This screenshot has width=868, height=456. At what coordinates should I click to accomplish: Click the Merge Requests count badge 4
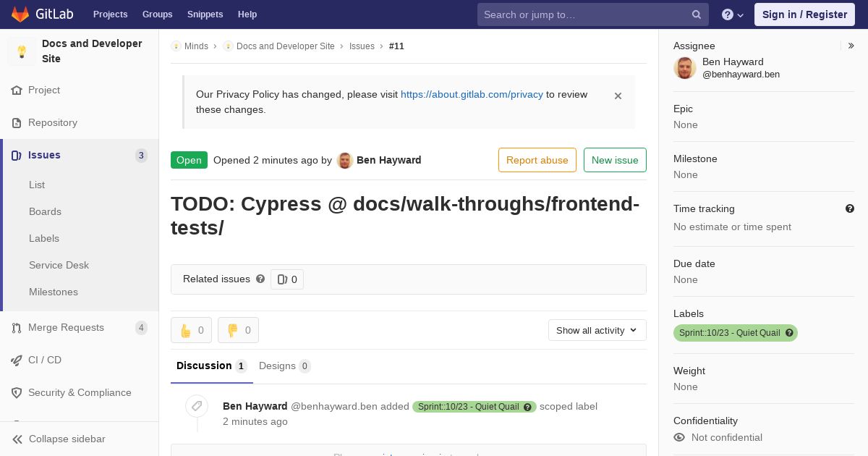[141, 328]
